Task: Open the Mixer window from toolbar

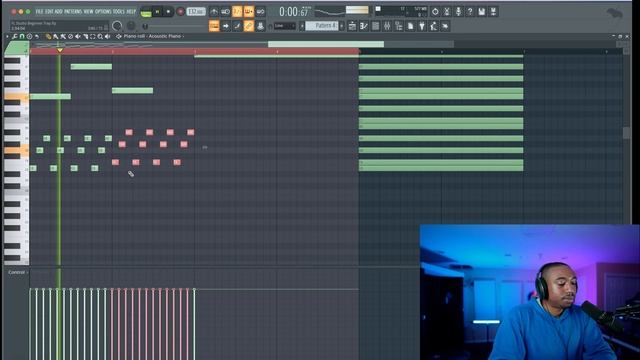Action: (x=387, y=26)
